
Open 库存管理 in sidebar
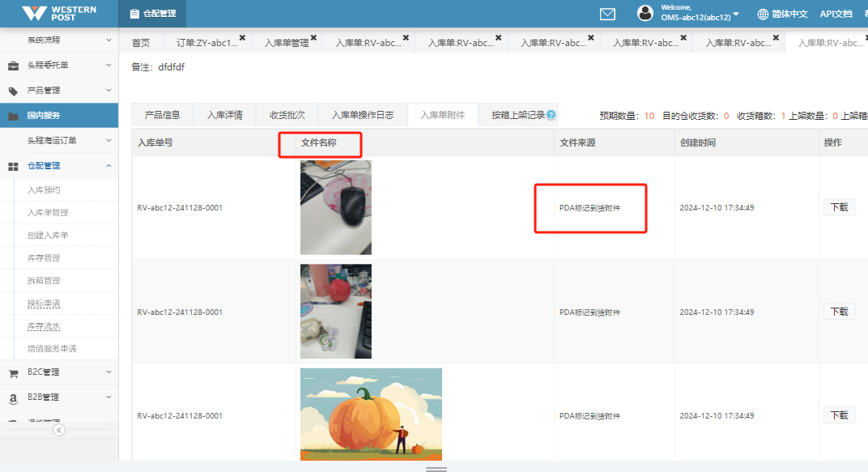click(44, 257)
